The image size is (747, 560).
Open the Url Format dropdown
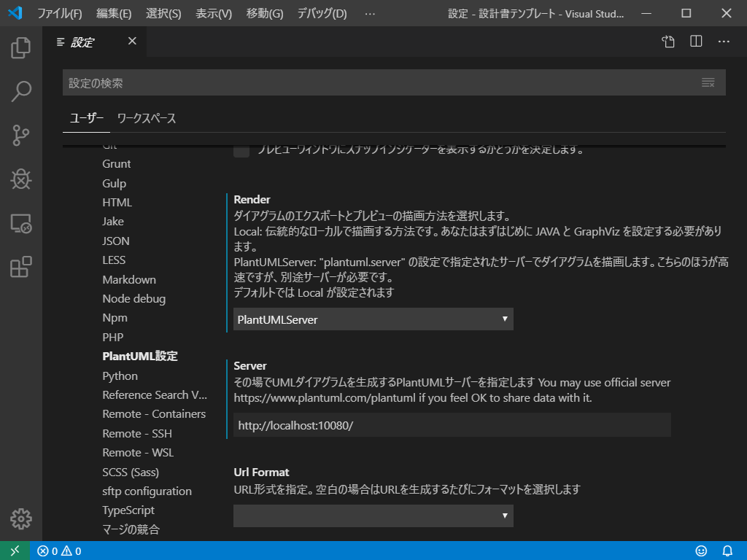coord(373,516)
